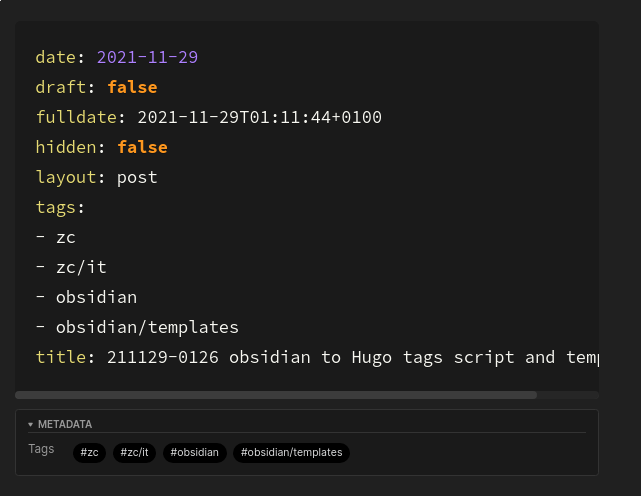Place cursor on the fulldate timestamp value
Viewport: 641px width, 496px height.
(259, 118)
